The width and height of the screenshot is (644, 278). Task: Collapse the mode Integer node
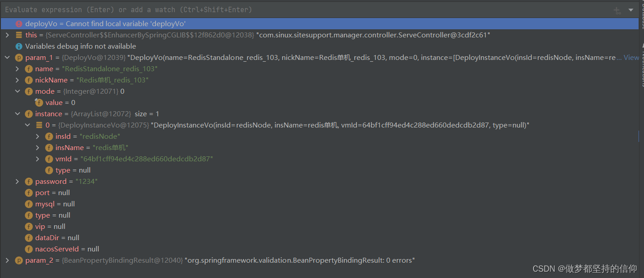pos(17,91)
